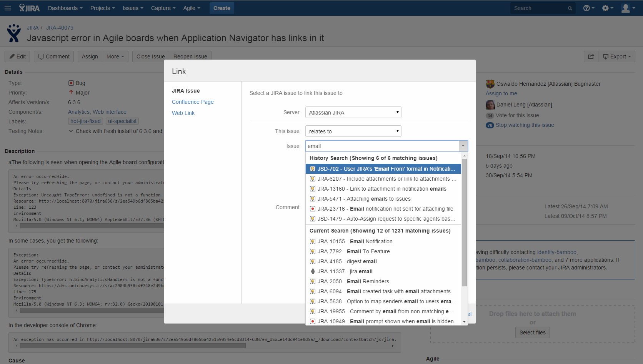Click the hot-jira-fixed label
Screen dimensions: 643x364
[x=85, y=121]
